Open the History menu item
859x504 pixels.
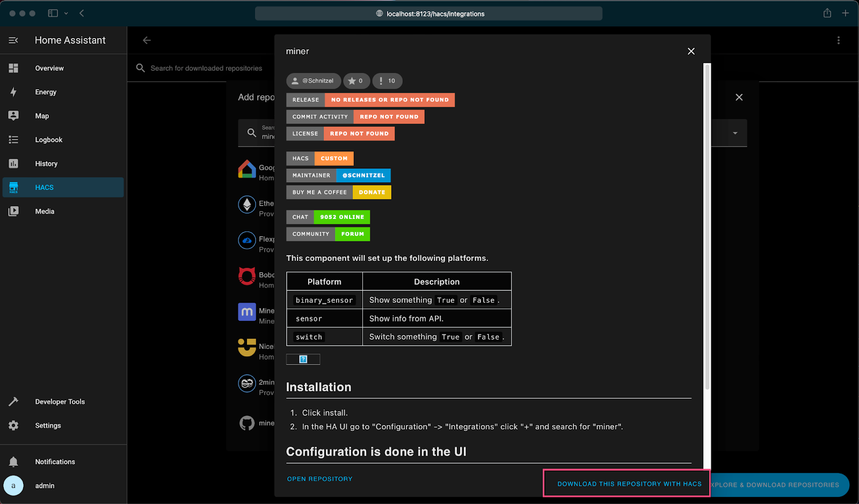[63, 164]
